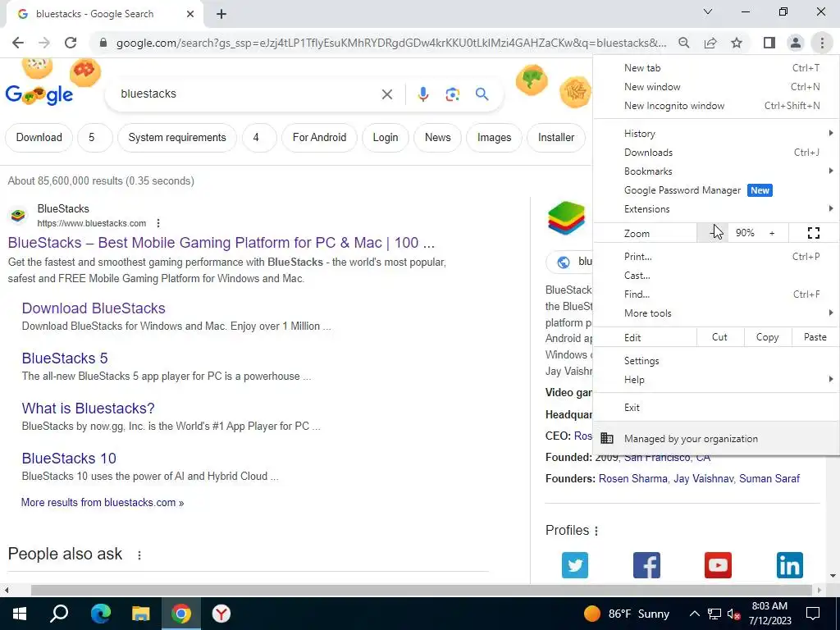Click the YouTube profile icon

(x=718, y=565)
